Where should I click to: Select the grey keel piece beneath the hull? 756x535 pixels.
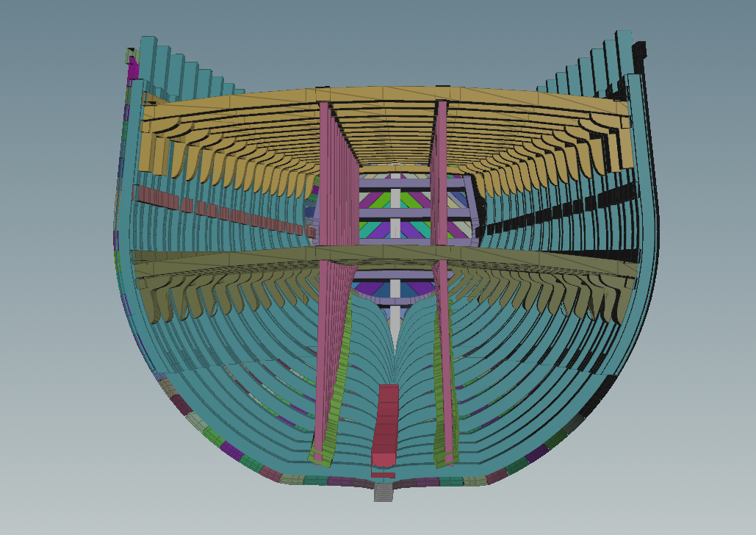384,492
